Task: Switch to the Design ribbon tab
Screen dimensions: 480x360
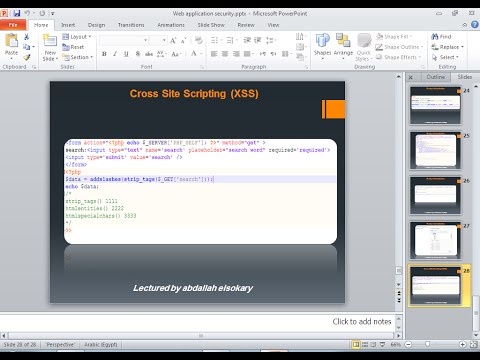Action: [x=96, y=25]
